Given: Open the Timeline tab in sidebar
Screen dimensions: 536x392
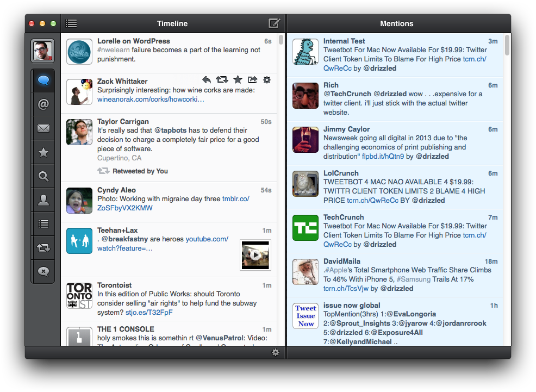Looking at the screenshot, I should point(43,80).
